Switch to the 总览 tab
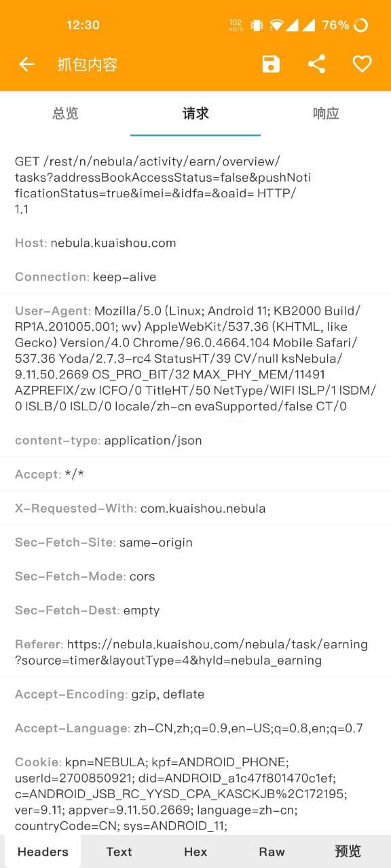The height and width of the screenshot is (868, 391). point(65,113)
